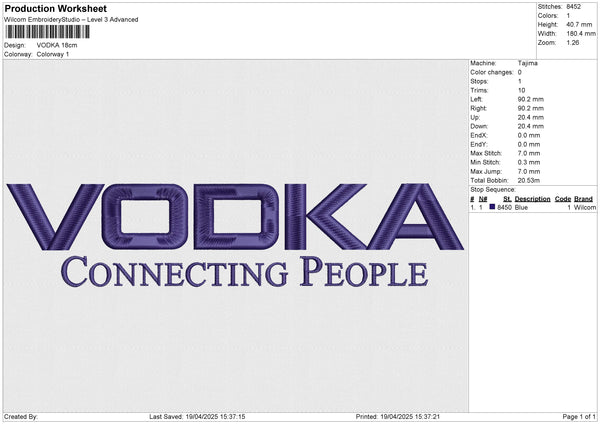Click the 'Description' column header
Screen dimensions: 600x424
pyautogui.click(x=533, y=199)
